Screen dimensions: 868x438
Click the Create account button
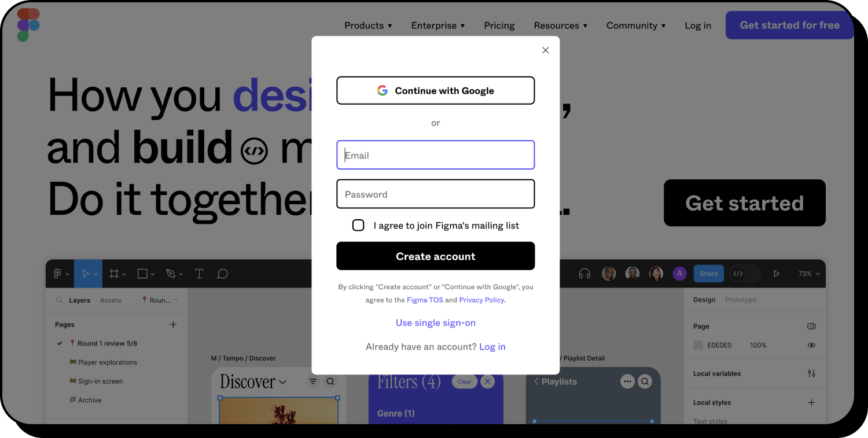[435, 256]
